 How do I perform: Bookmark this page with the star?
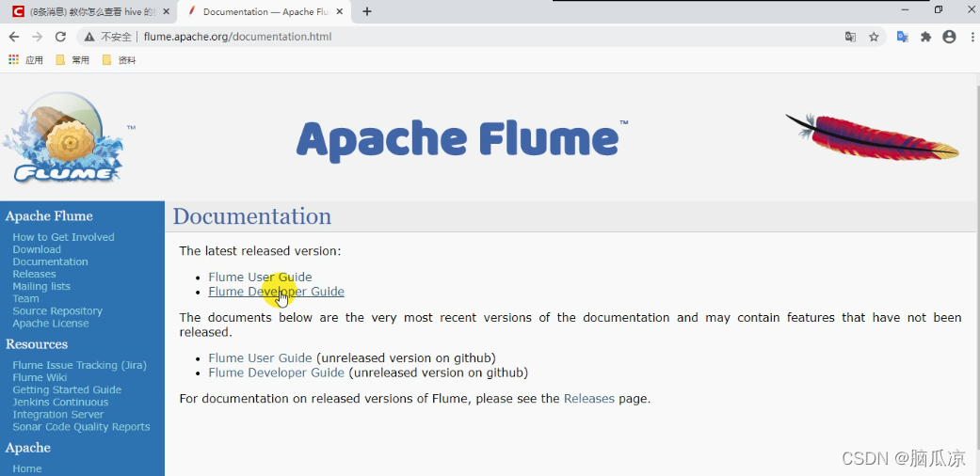tap(874, 37)
